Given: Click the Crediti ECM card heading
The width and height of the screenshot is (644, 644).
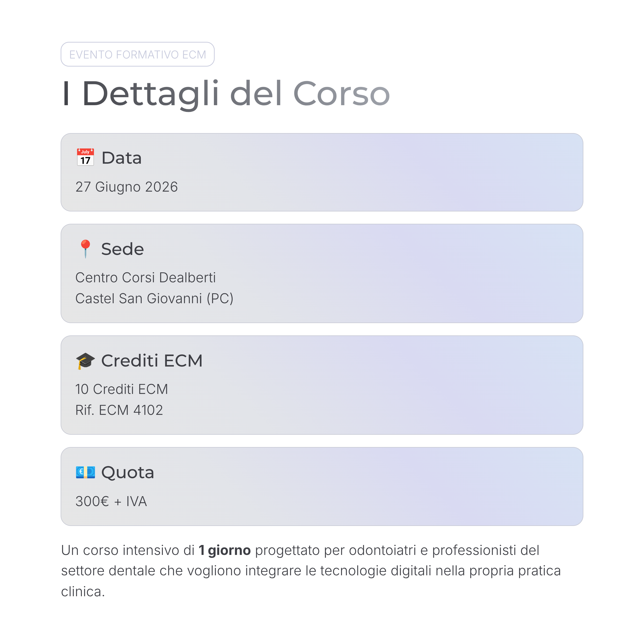Looking at the screenshot, I should click(x=152, y=361).
